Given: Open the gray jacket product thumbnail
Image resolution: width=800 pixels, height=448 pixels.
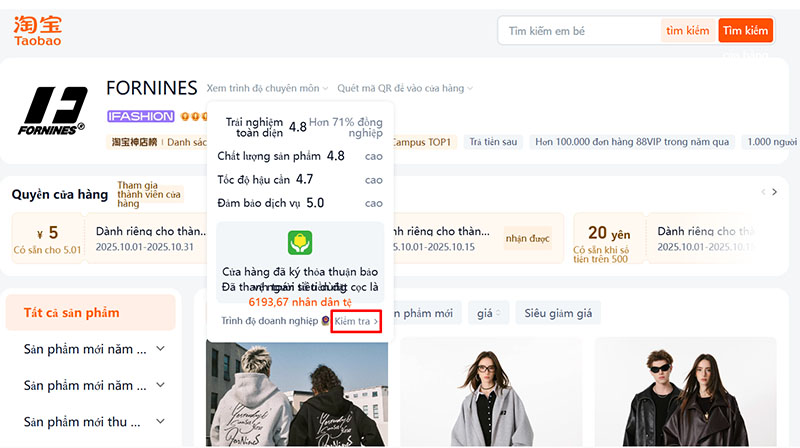Looking at the screenshot, I should tap(487, 392).
